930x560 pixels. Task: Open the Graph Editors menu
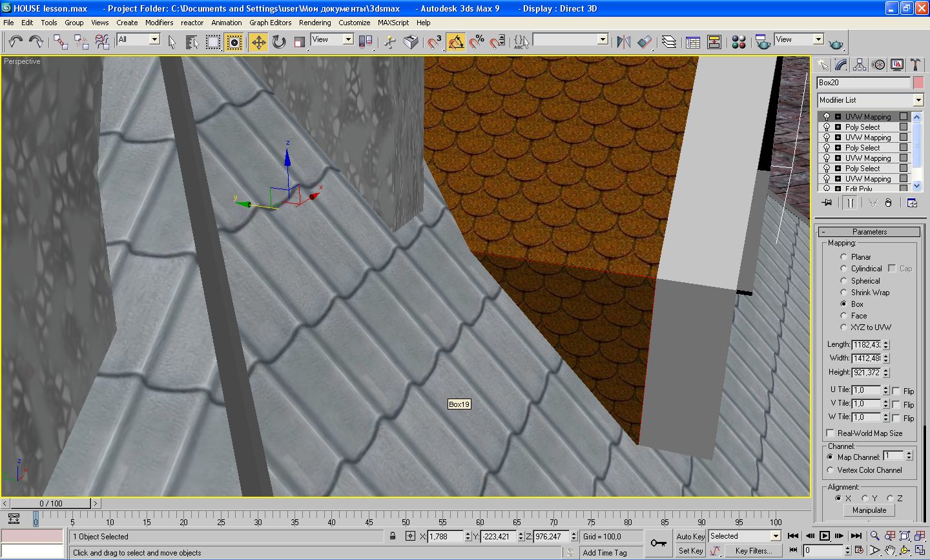pyautogui.click(x=271, y=22)
